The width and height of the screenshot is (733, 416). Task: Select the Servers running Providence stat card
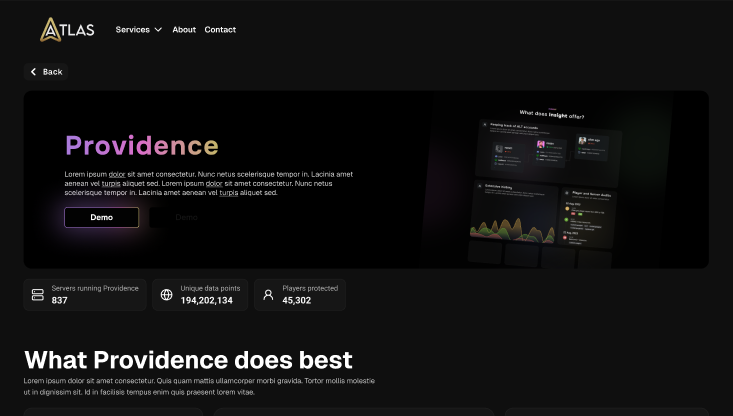(85, 295)
